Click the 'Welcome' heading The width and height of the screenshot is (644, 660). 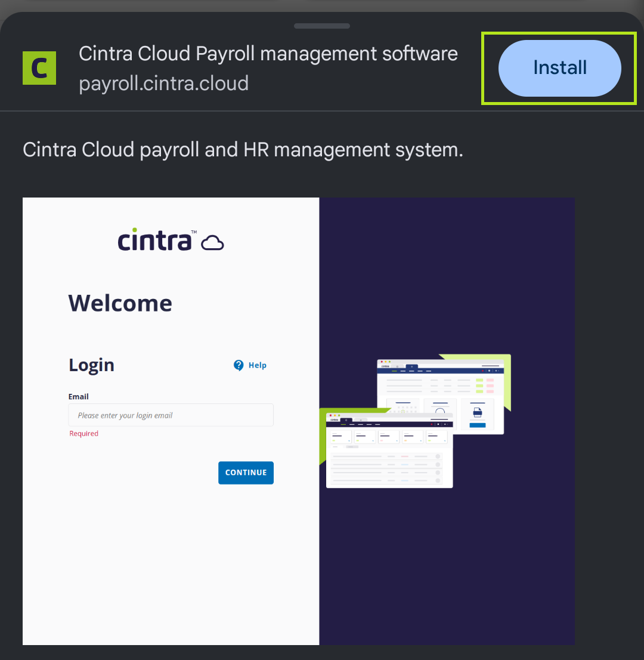[x=120, y=303]
